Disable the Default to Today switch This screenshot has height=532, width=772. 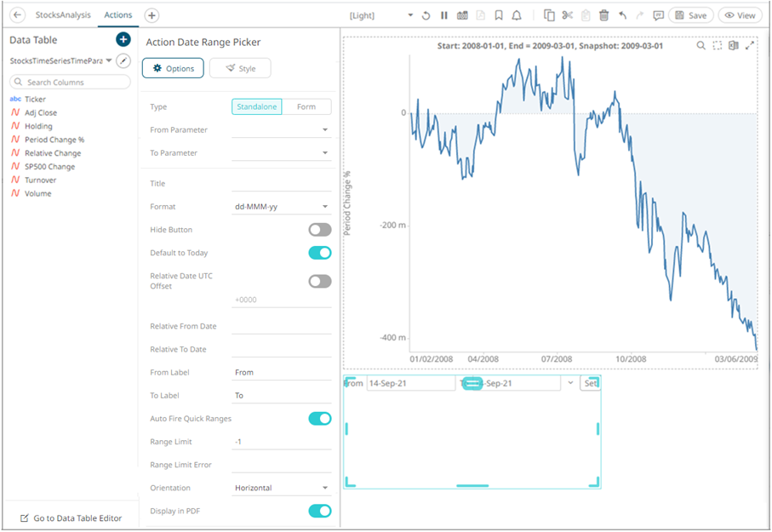[x=319, y=253]
